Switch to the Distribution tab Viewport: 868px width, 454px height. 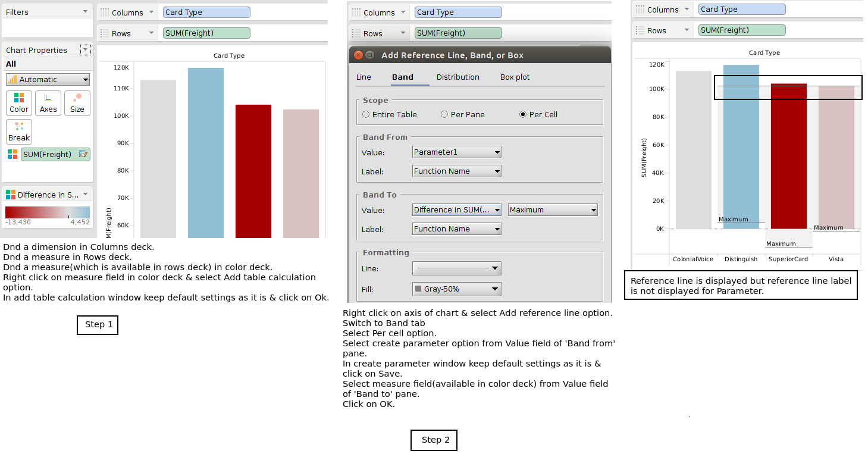[458, 77]
